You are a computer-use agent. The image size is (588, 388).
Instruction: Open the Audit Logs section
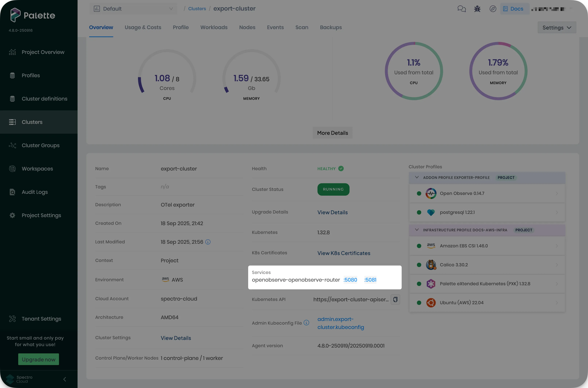tap(35, 192)
